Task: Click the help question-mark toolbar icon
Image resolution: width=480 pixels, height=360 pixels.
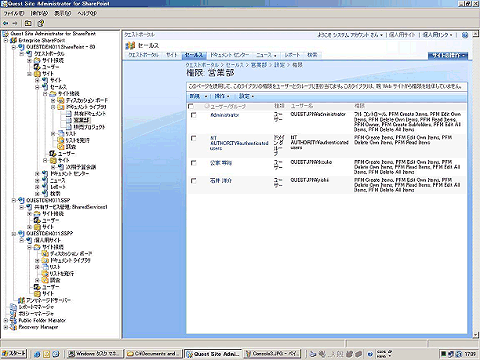Action: pos(41,23)
